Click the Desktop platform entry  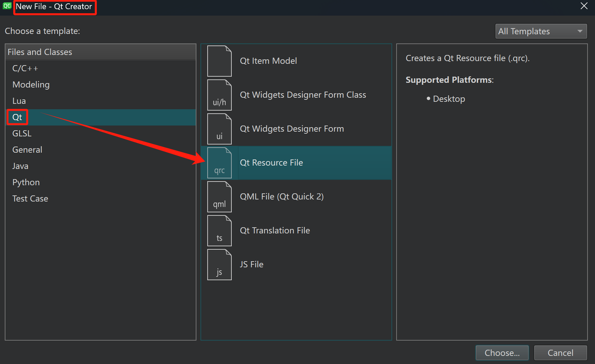coord(449,99)
